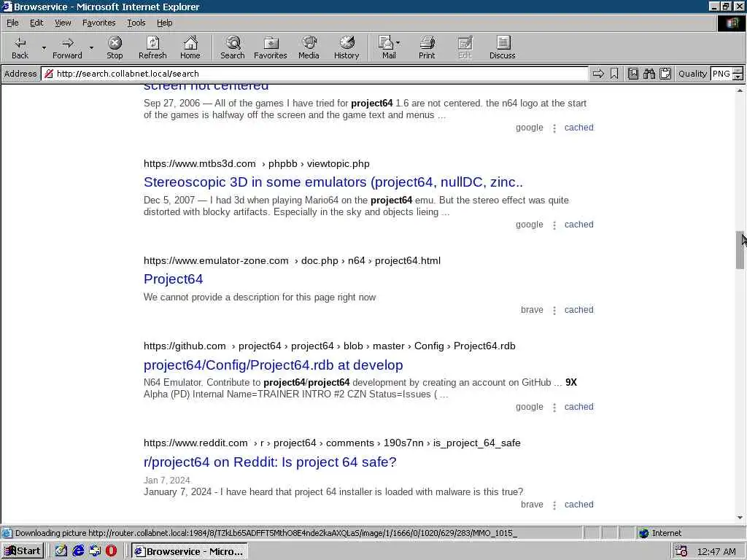Open the Media toolbar button
The image size is (747, 560).
(309, 47)
